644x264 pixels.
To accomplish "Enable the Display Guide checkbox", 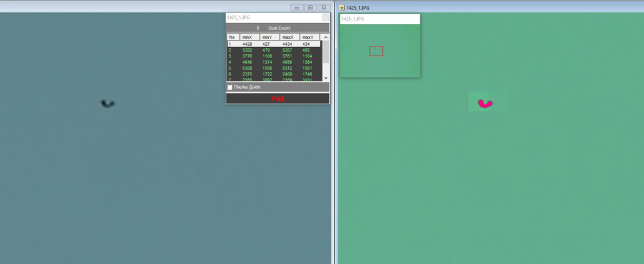I will [x=230, y=87].
